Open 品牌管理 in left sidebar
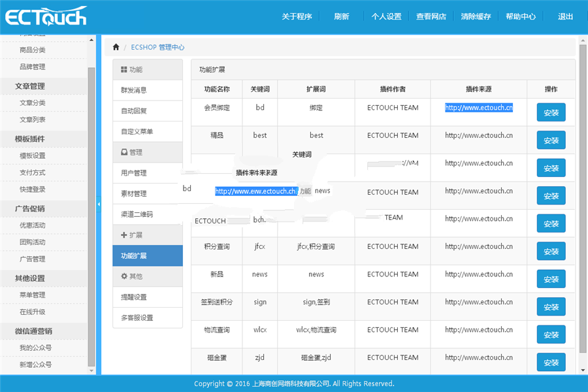 [x=33, y=67]
